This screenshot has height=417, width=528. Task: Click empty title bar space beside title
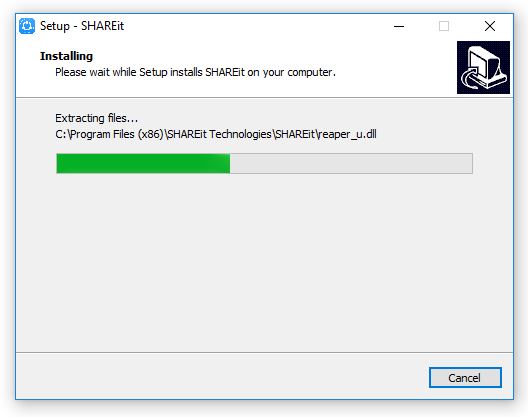point(256,26)
